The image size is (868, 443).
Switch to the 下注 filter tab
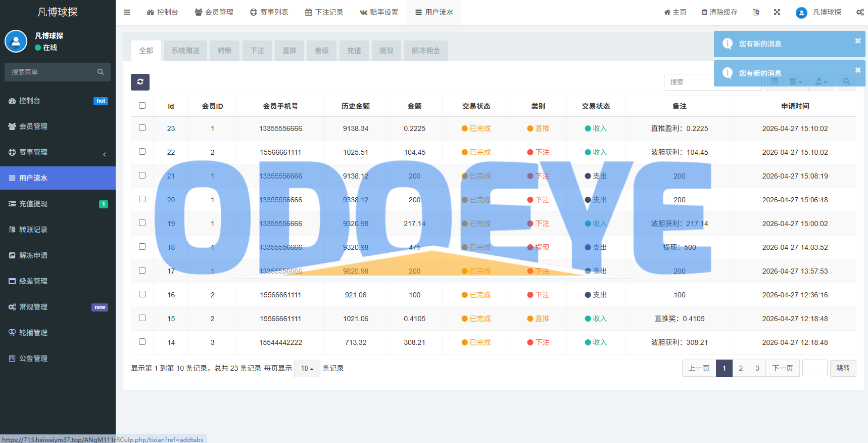(257, 51)
